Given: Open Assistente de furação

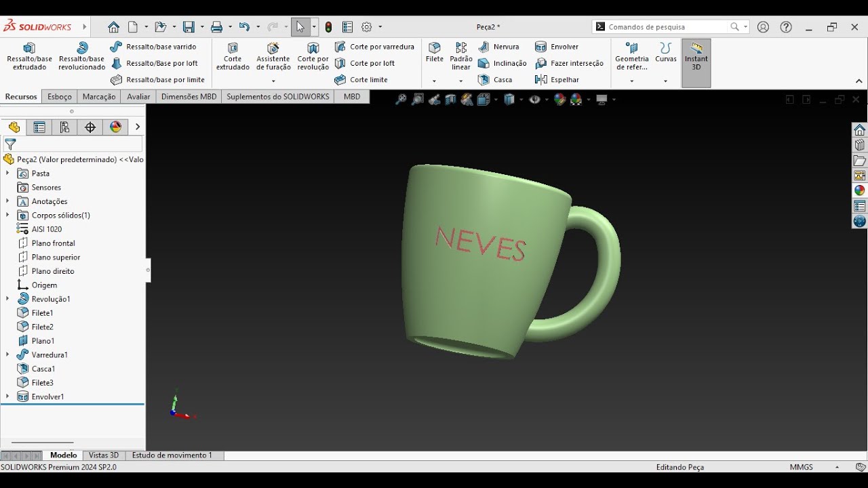Looking at the screenshot, I should pyautogui.click(x=273, y=57).
